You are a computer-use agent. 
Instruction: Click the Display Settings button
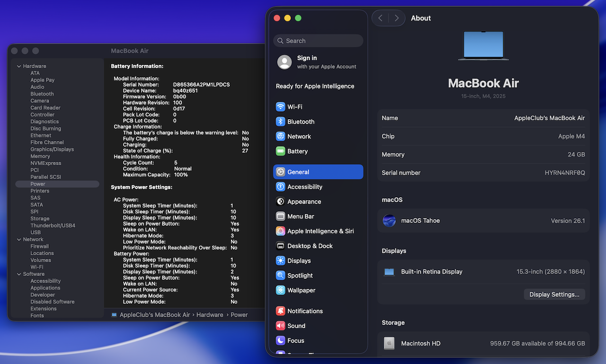pyautogui.click(x=554, y=294)
